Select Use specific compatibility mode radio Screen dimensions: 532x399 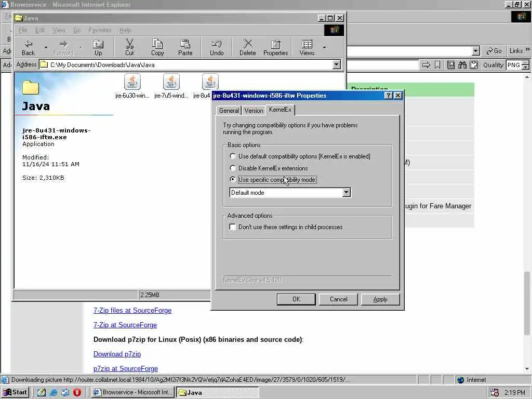coord(232,179)
